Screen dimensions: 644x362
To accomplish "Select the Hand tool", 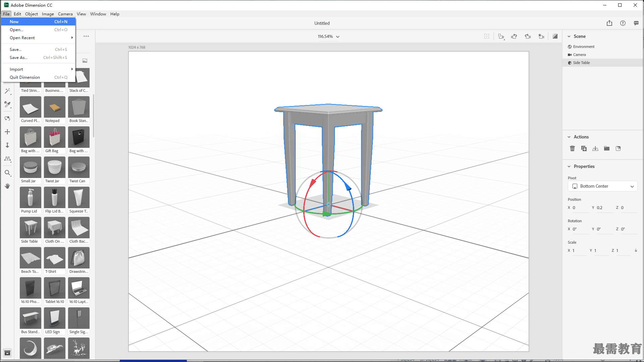I will [x=7, y=186].
